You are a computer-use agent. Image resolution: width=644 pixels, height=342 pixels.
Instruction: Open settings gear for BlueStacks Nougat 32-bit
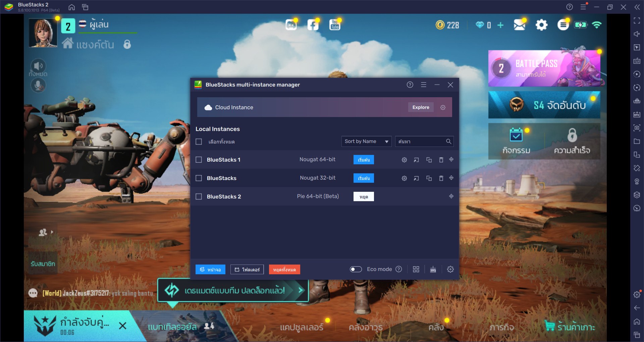(404, 178)
